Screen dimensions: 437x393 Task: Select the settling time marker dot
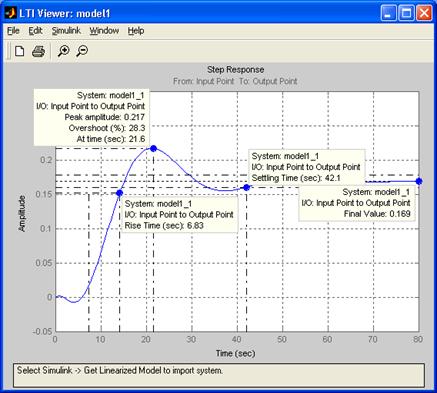click(246, 188)
